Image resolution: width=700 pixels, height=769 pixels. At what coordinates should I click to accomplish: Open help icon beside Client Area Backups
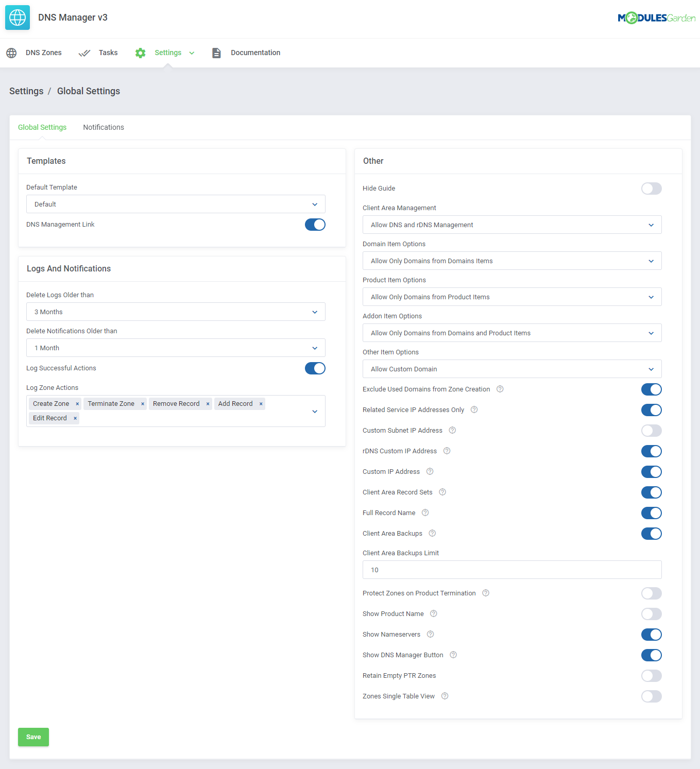(x=433, y=533)
